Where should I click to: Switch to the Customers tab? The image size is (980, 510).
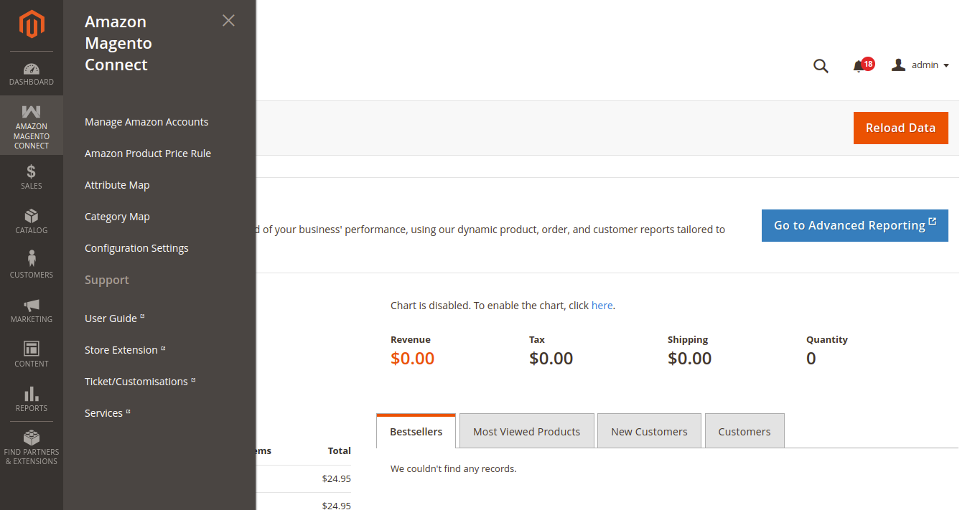744,431
